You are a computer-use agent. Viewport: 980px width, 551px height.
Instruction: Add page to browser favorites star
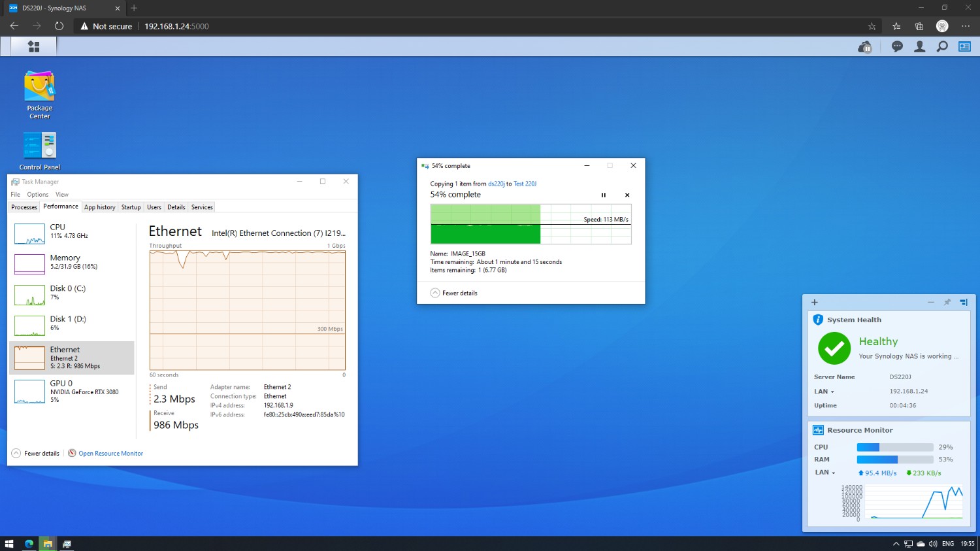coord(872,26)
